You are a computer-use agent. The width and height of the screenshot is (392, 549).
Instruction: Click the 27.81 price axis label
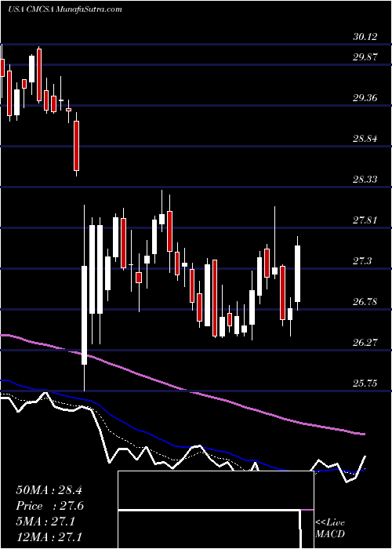[365, 220]
